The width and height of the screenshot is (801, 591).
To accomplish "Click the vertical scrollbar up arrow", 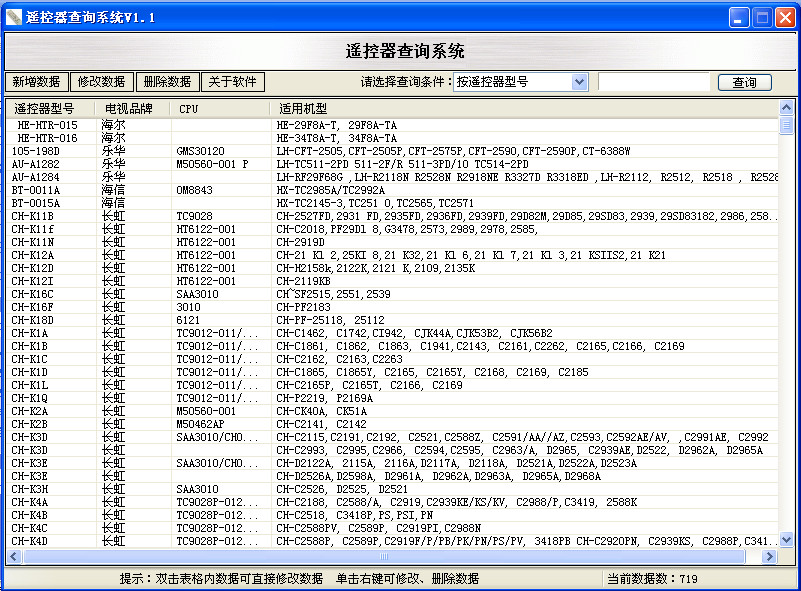I will pos(786,107).
